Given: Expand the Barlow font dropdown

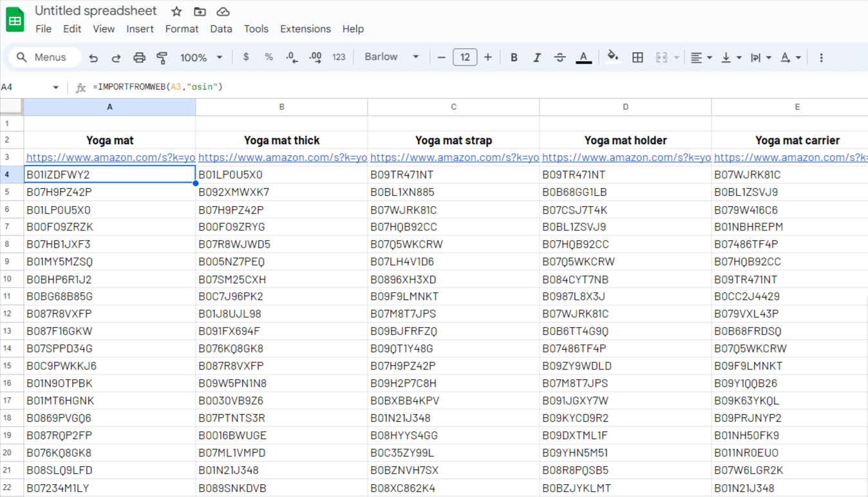Looking at the screenshot, I should click(392, 57).
